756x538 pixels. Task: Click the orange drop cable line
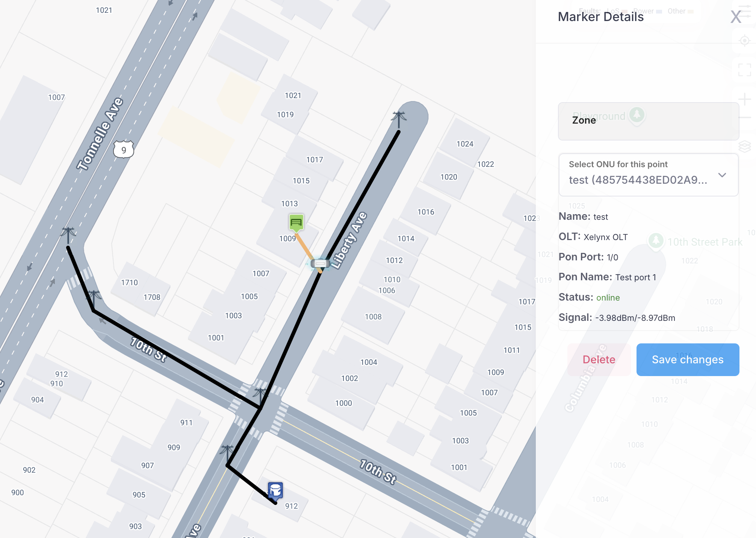click(x=303, y=246)
